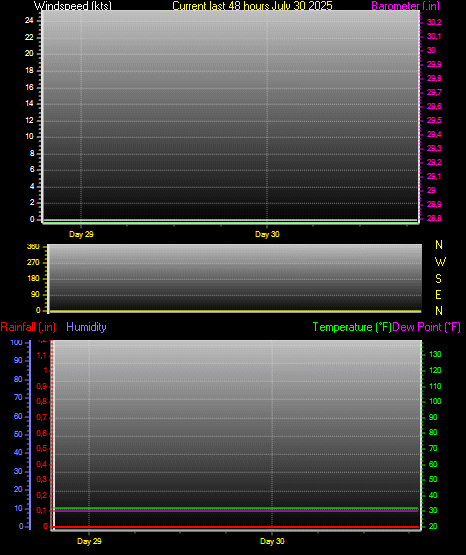This screenshot has height=555, width=466.
Task: Click the yellow wind direction line
Action: (235, 311)
